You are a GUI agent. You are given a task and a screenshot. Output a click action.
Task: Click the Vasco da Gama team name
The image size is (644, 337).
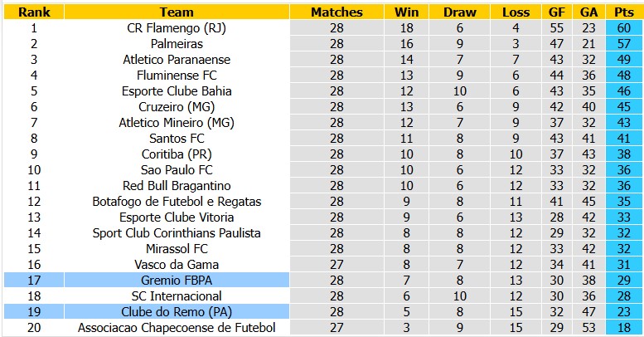click(177, 265)
